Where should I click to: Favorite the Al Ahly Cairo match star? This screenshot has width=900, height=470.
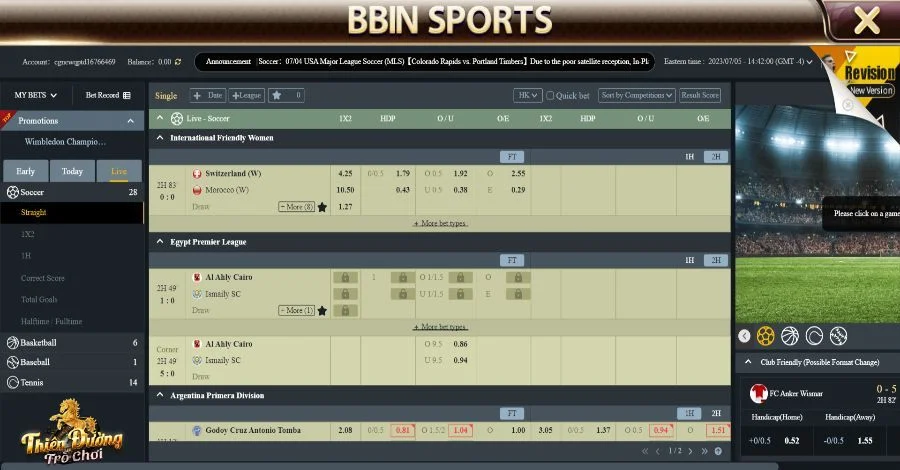322,311
